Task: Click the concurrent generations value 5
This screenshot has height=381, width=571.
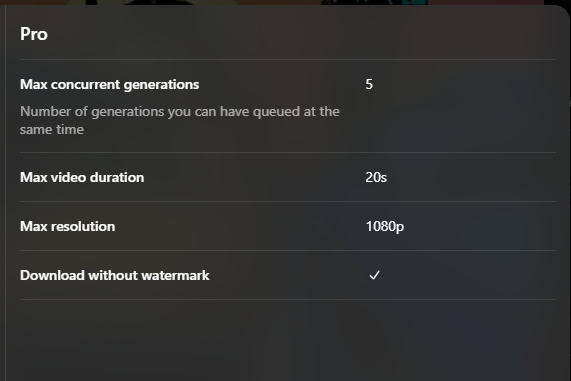Action: 369,85
